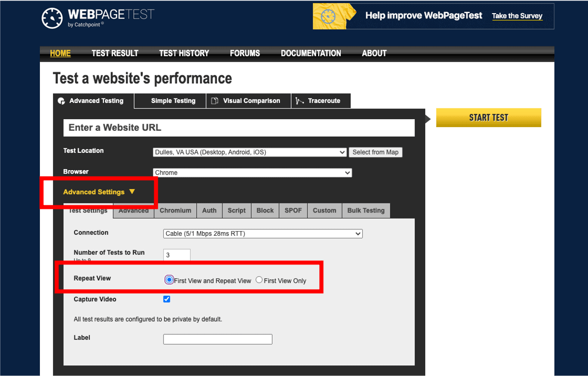Collapse the Advanced Settings section
The height and width of the screenshot is (376, 588).
tap(99, 192)
